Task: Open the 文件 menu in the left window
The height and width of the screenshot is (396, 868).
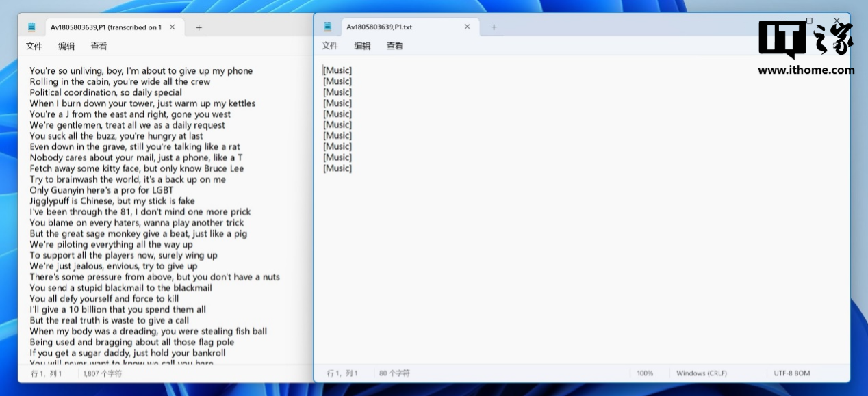Action: (x=34, y=47)
